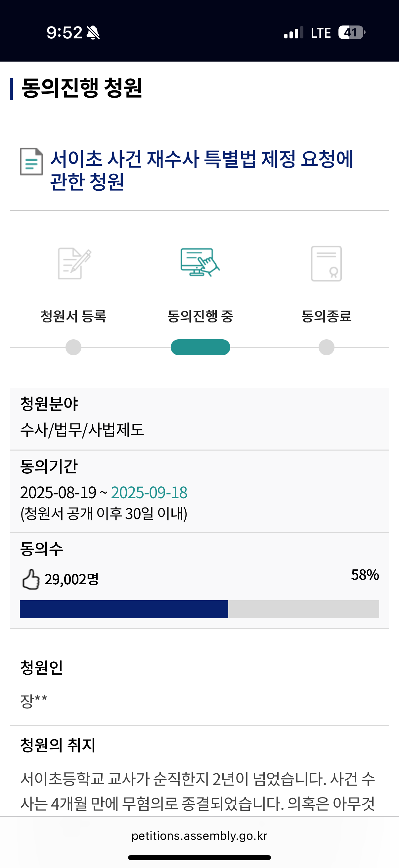Tap the 58% consent percentage label
Screen dimensions: 399x868
click(365, 575)
